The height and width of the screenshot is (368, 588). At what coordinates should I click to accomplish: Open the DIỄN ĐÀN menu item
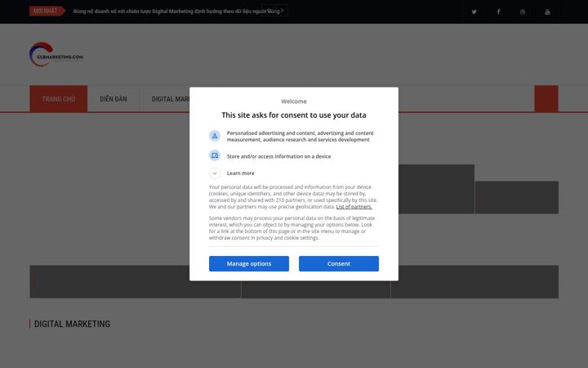click(x=114, y=99)
